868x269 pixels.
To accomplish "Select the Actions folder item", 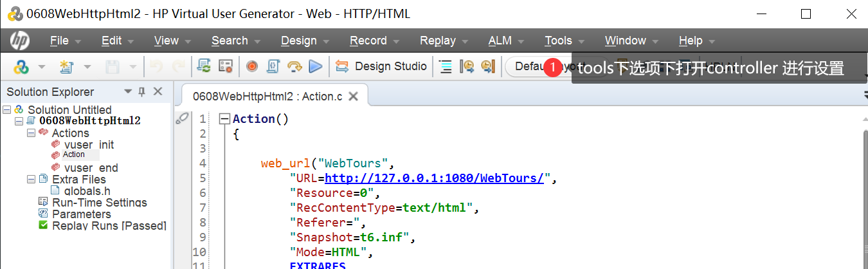I will [70, 133].
